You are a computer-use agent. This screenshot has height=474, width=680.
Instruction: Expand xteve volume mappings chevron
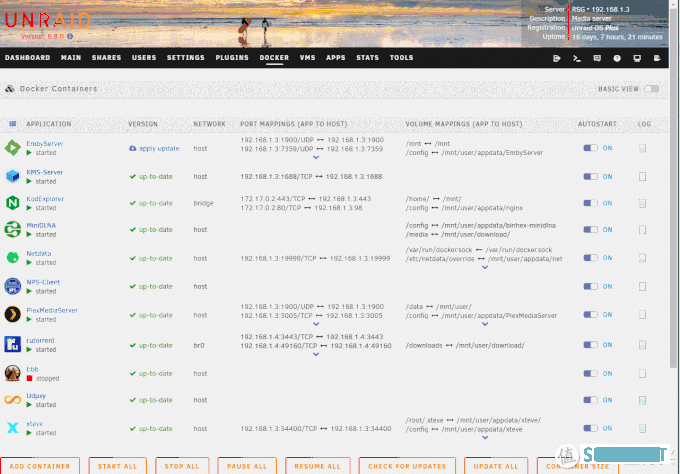[x=485, y=438]
